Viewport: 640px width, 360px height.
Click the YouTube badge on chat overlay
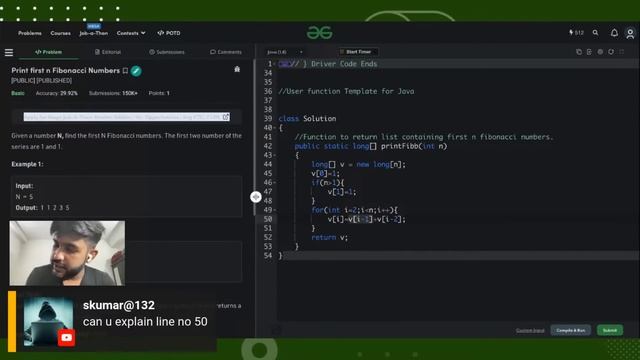(x=66, y=338)
